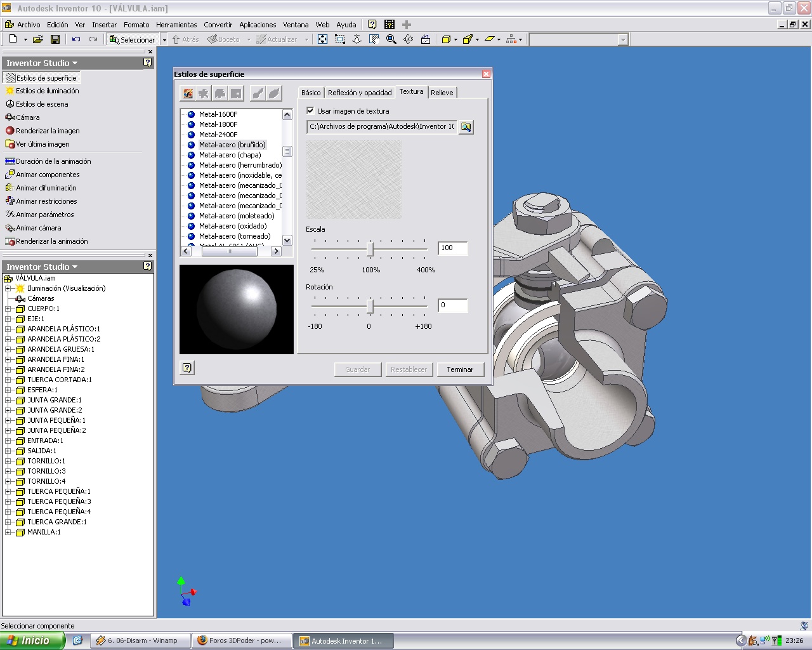Browse for texture image file
The image size is (812, 650).
466,127
